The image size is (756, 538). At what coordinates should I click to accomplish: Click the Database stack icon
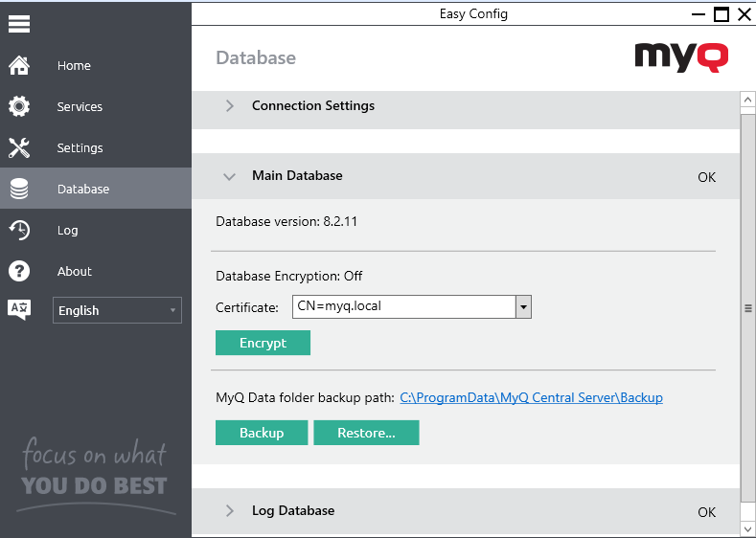coord(19,190)
